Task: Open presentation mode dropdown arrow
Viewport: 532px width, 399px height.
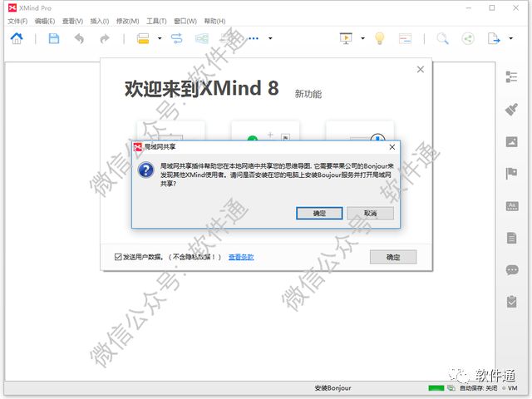Action: pos(362,38)
